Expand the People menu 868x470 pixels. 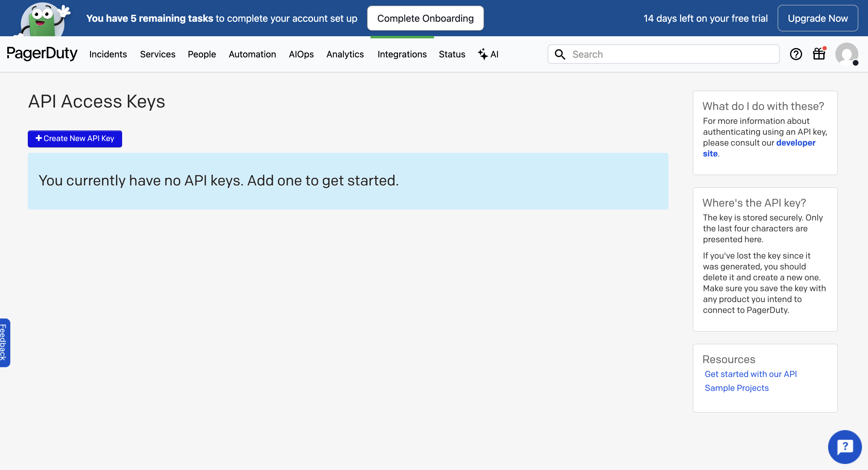coord(202,54)
